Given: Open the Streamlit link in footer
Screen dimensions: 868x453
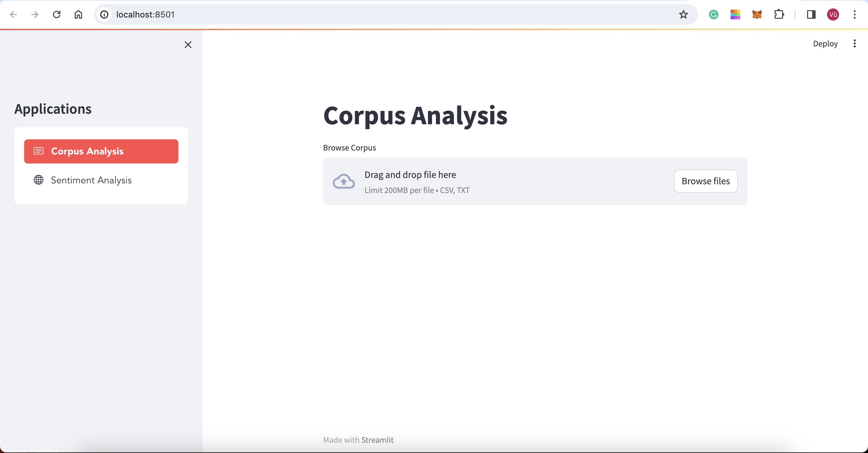Looking at the screenshot, I should point(377,440).
